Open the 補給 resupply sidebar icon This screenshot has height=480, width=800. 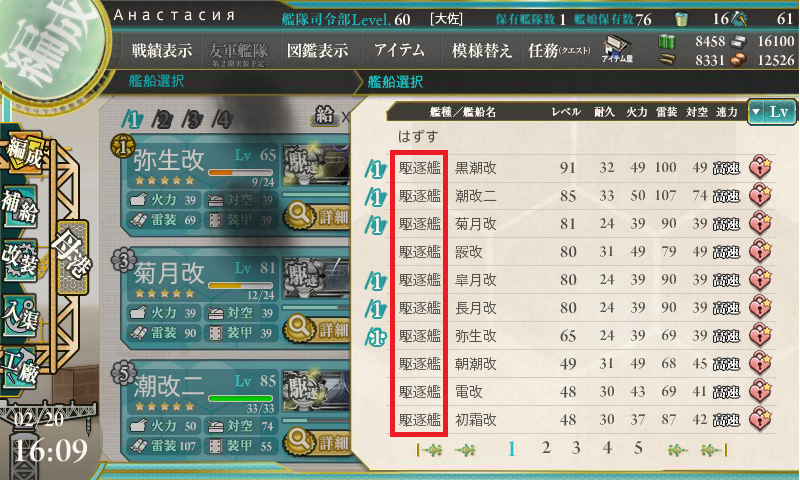point(19,207)
